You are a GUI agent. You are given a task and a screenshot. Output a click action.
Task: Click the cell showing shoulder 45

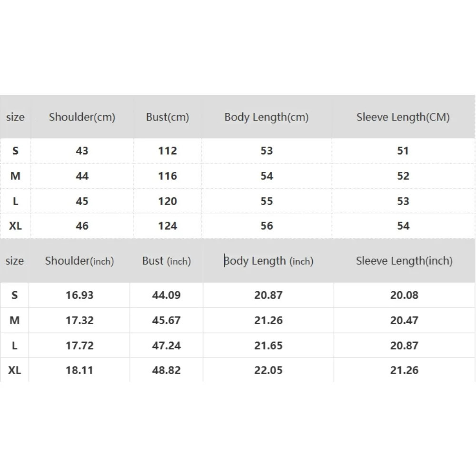[82, 201]
